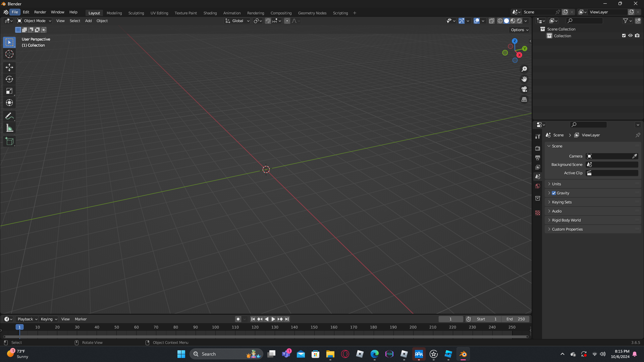Select the Rotate tool
Viewport: 644px width, 362px height.
tap(9, 79)
